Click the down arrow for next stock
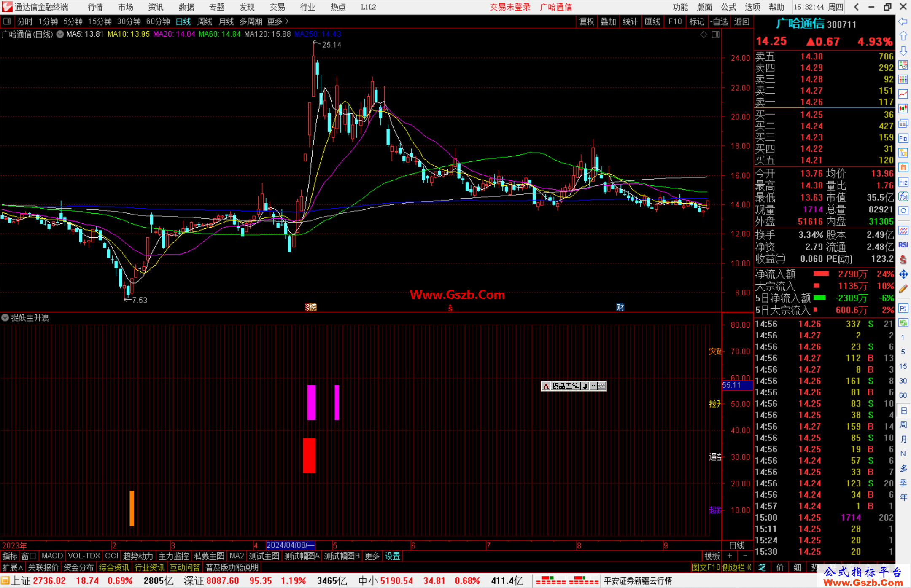The width and height of the screenshot is (911, 588). click(x=903, y=51)
